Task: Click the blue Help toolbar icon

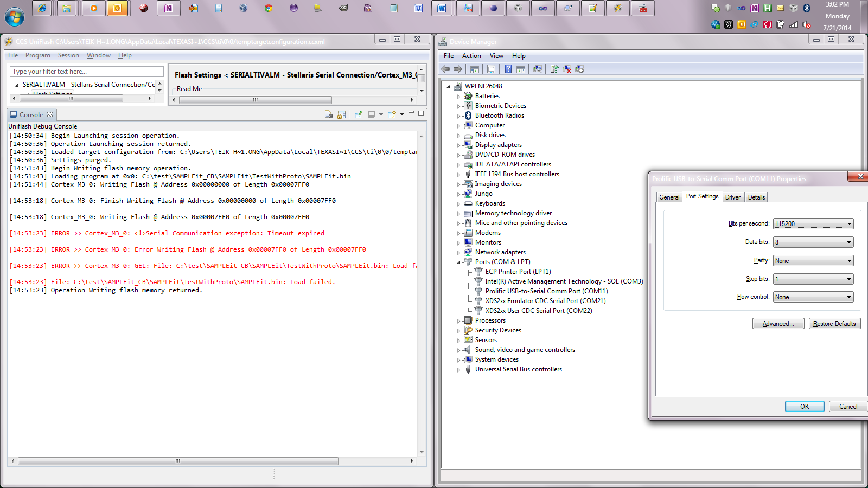Action: (508, 69)
